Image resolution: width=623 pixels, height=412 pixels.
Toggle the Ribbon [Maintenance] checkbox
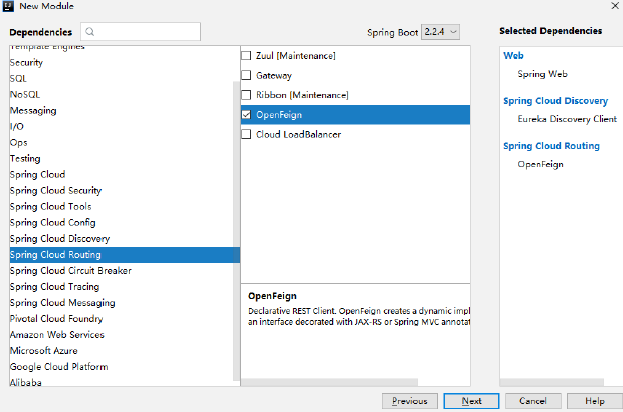(247, 95)
